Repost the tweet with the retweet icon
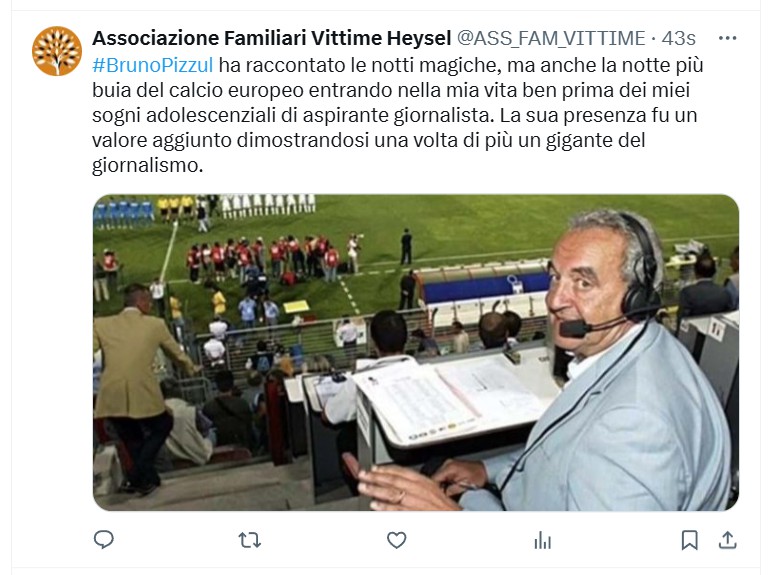Viewport: 770px width, 575px height. pos(249,541)
